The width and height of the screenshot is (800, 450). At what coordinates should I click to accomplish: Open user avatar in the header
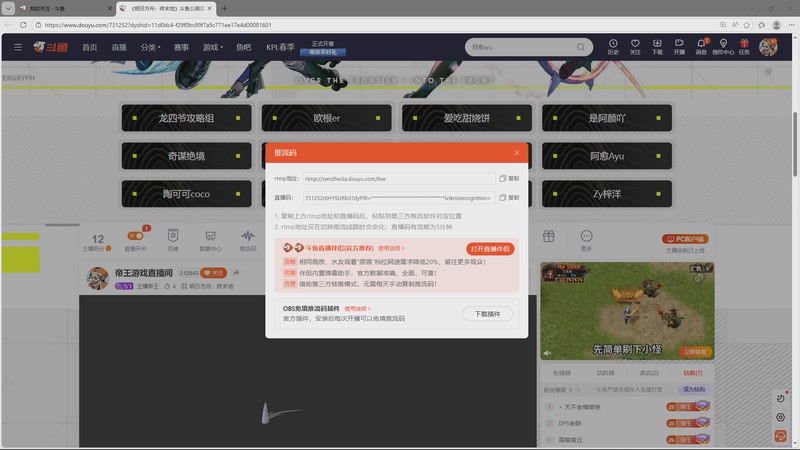point(768,47)
